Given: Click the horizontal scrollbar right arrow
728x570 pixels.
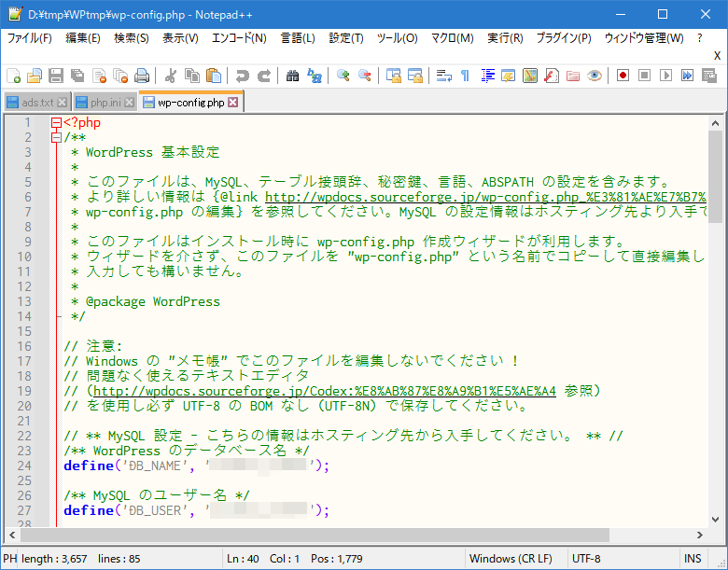Looking at the screenshot, I should click(x=700, y=535).
